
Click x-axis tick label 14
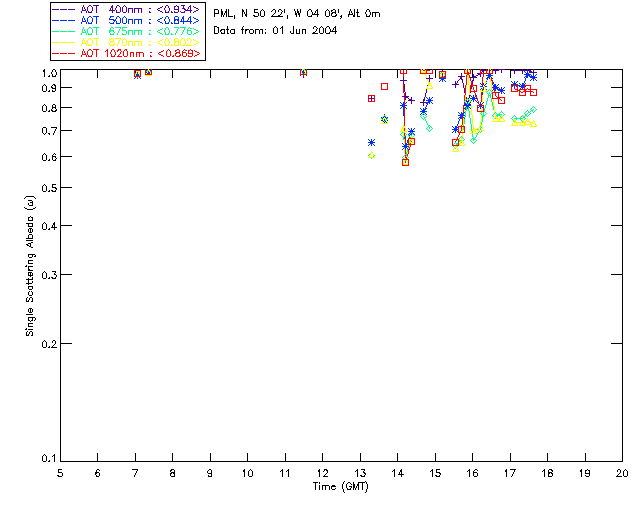pyautogui.click(x=398, y=473)
